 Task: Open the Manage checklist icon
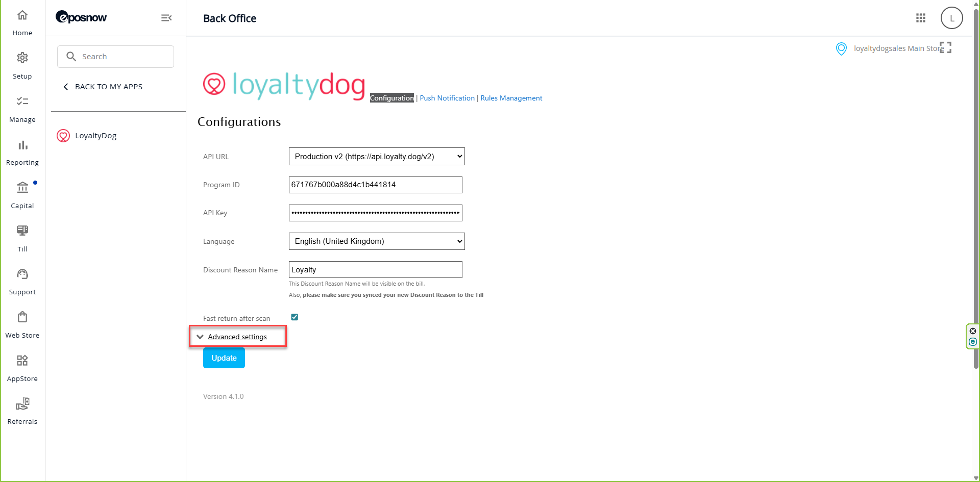click(x=22, y=101)
